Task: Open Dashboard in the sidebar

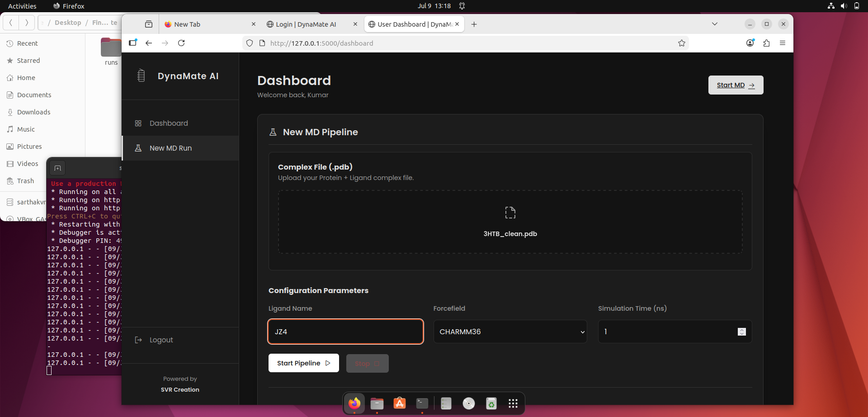Action: [180, 123]
